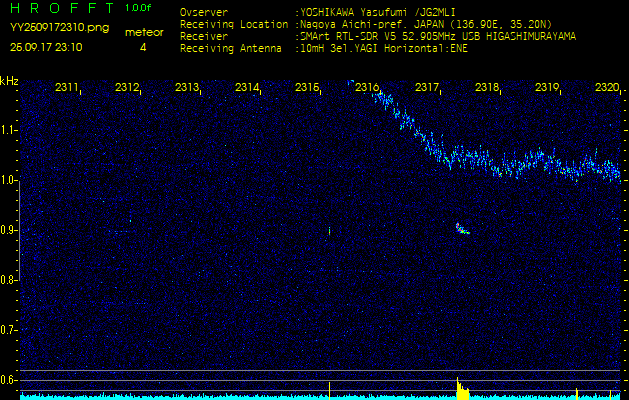Click the 2311 time marker

(67, 88)
